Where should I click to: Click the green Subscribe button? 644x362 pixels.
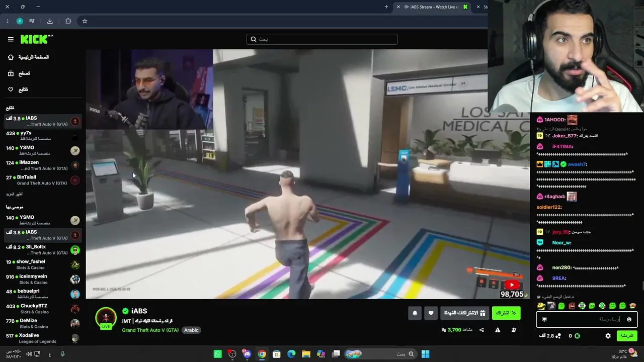pyautogui.click(x=506, y=313)
